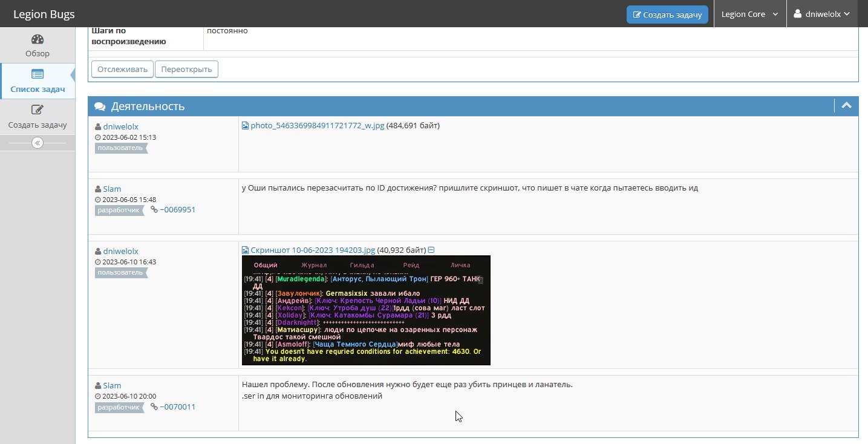Click the file icon before photo attachment
The height and width of the screenshot is (444, 868).
245,126
